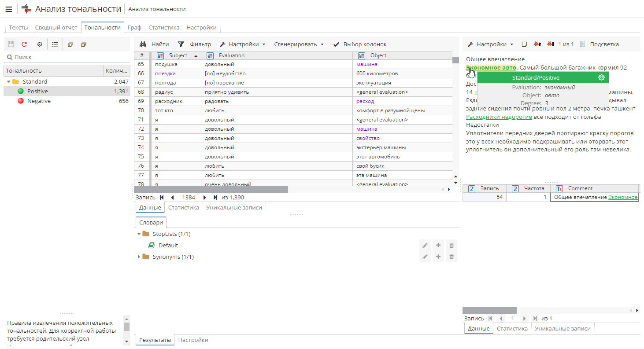Screen dimensions: 644x349
Task: Click the Расходники недорогие highlighted link
Action: click(499, 117)
